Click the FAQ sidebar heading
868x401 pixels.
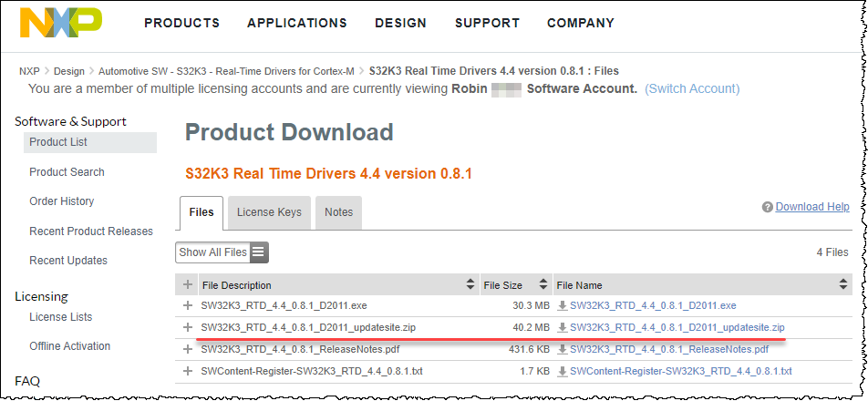(27, 381)
